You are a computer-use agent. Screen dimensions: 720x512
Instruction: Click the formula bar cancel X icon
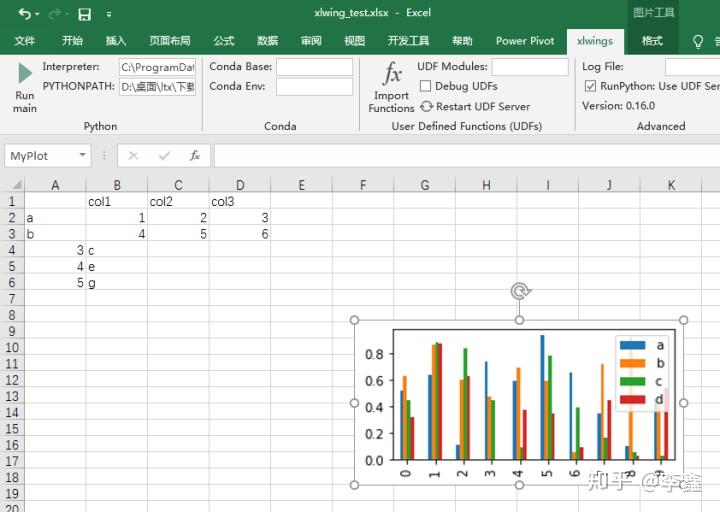133,156
